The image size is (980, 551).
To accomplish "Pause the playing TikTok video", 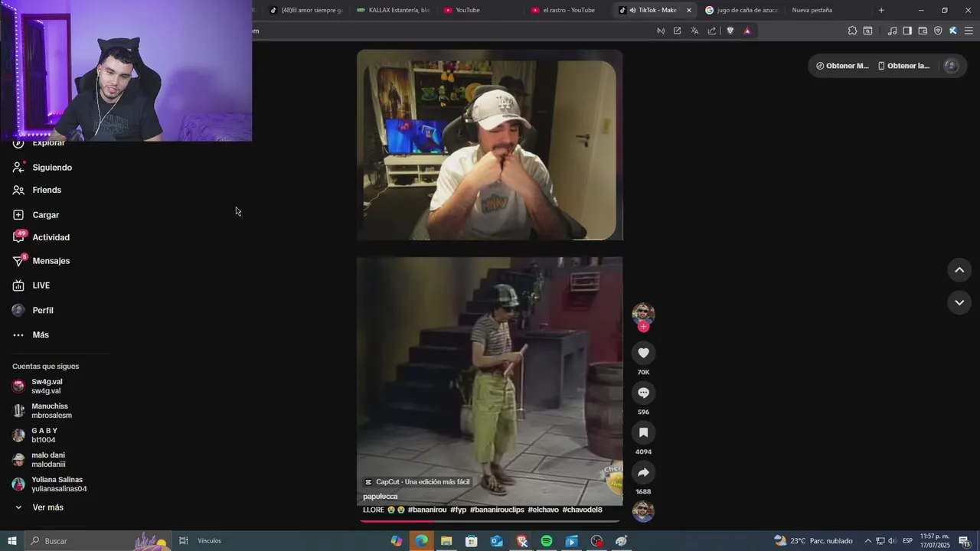I will point(490,285).
